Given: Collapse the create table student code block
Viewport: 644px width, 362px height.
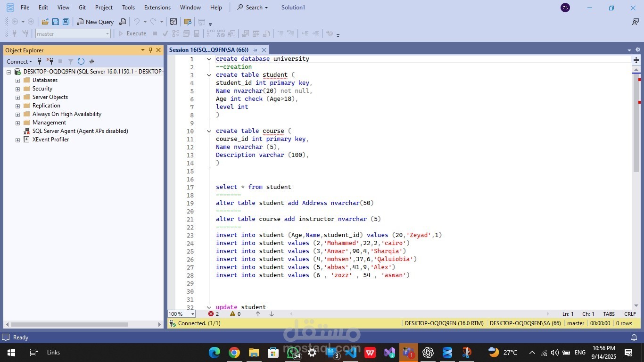Looking at the screenshot, I should (209, 75).
